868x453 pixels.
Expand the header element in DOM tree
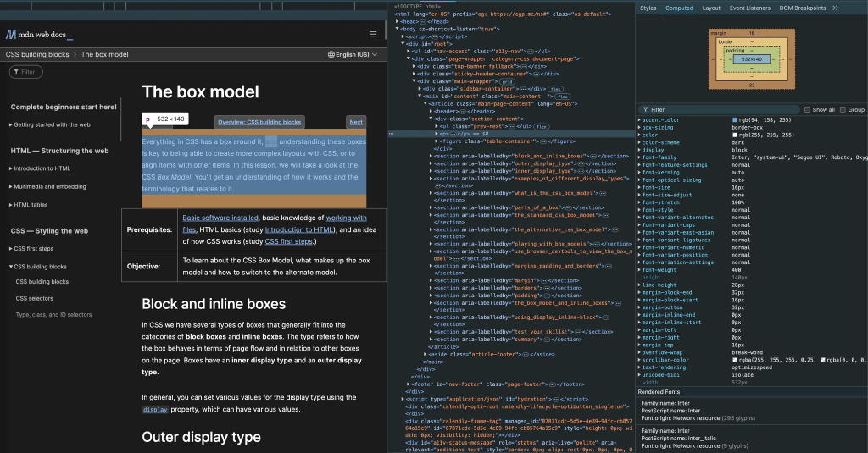430,111
